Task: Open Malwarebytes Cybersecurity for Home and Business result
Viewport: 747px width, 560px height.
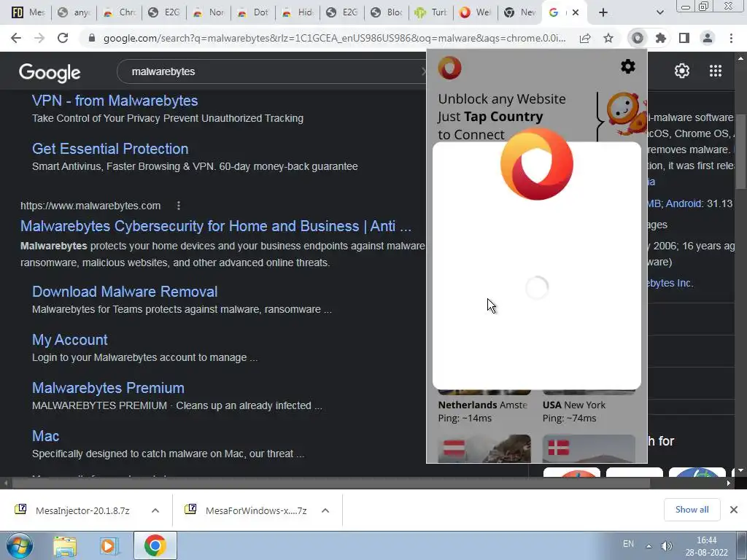Action: [216, 226]
